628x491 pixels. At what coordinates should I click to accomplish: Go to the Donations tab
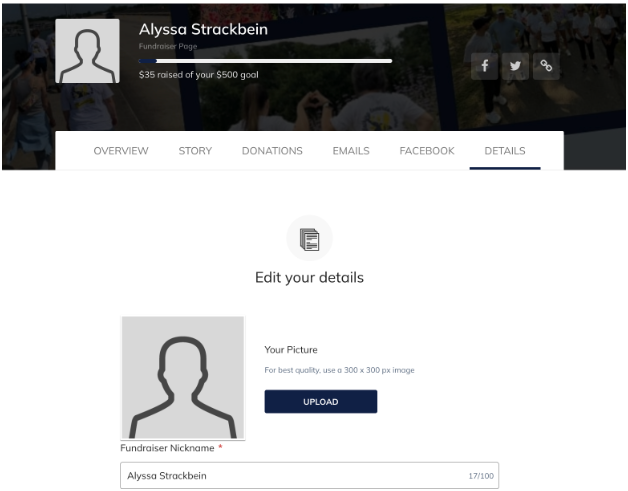pos(272,151)
